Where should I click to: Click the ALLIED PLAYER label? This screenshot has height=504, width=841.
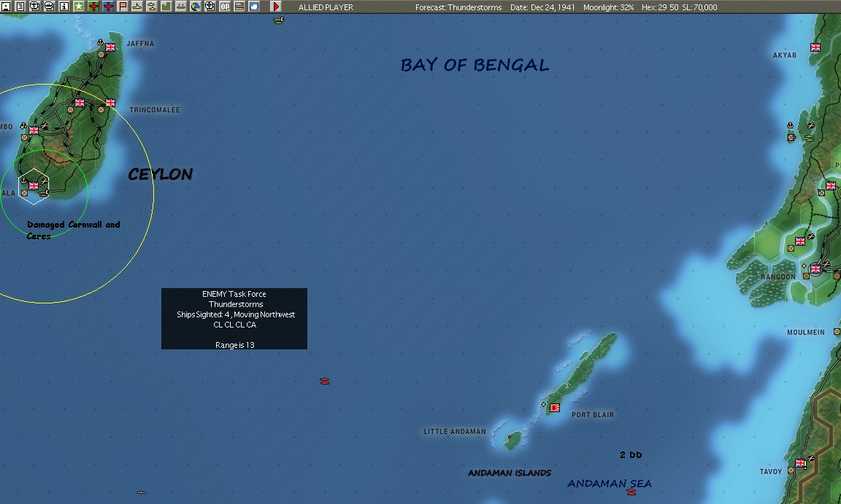tap(326, 7)
